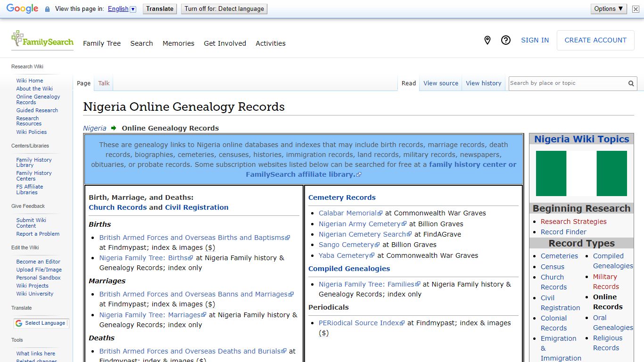The image size is (644, 362).
Task: Open Sango Cemetery link
Action: tap(347, 245)
